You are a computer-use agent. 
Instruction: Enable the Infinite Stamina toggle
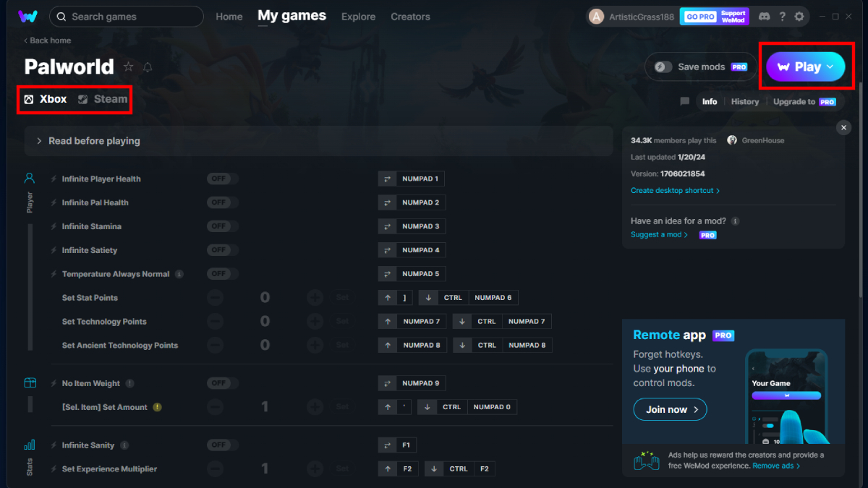point(222,226)
